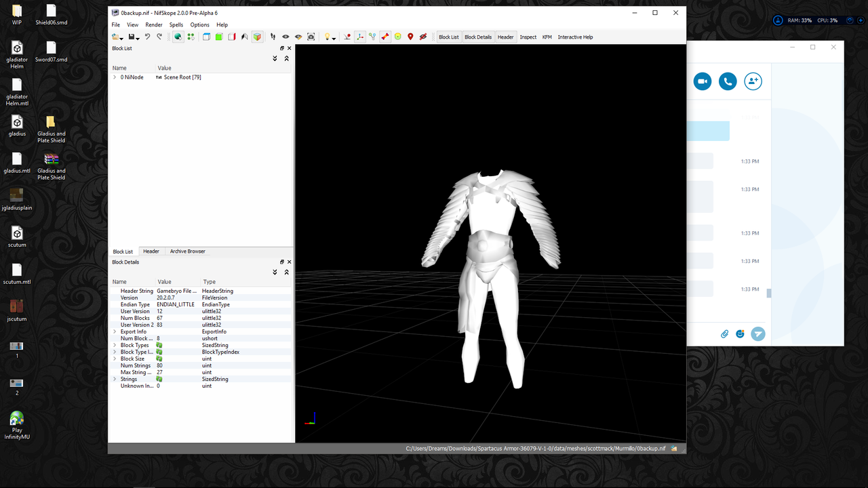Screen dimensions: 868x488
Task: Redo action in NifSkope toolbar
Action: (x=159, y=37)
